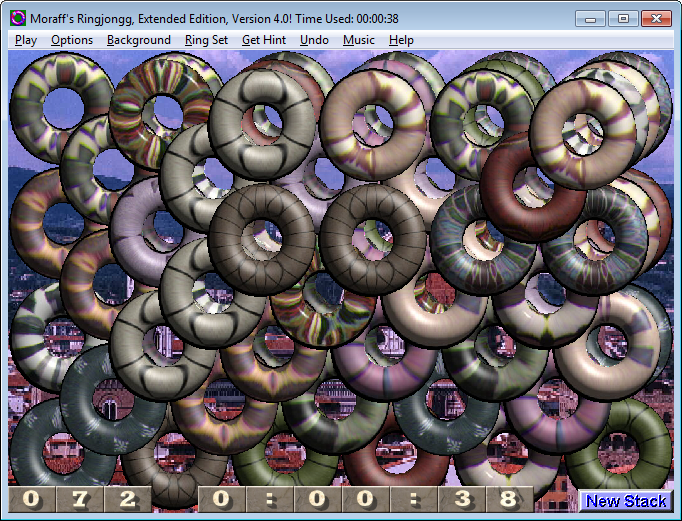The width and height of the screenshot is (682, 521).
Task: Open the Help menu
Action: tap(401, 40)
